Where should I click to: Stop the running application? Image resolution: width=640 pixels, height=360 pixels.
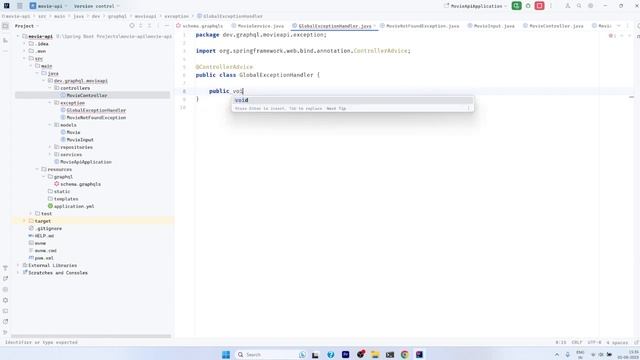point(539,6)
